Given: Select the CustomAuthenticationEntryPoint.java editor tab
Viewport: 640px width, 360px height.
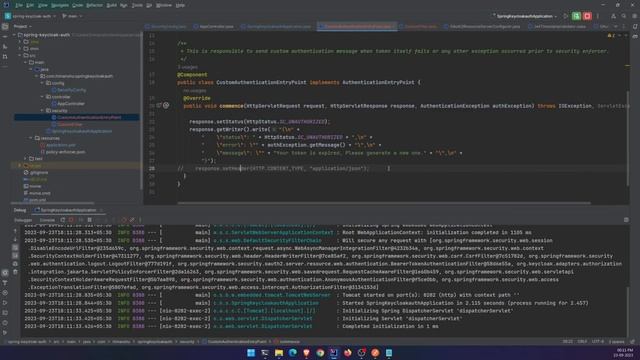Looking at the screenshot, I should point(357,27).
